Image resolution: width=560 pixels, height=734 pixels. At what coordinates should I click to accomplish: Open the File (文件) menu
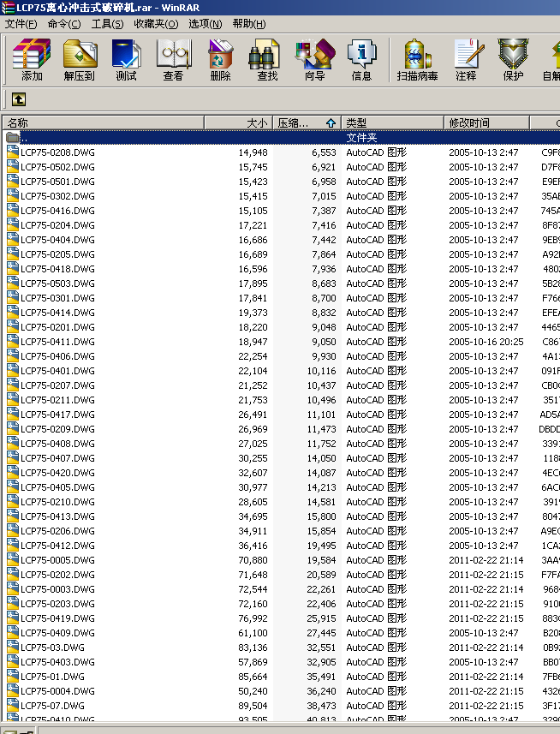(x=21, y=24)
